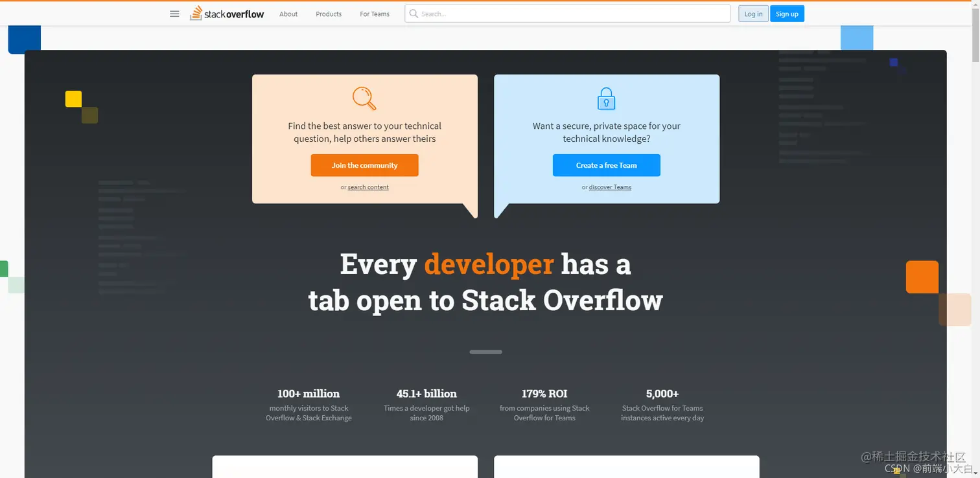Image resolution: width=980 pixels, height=478 pixels.
Task: Open the hamburger menu icon
Action: 174,14
